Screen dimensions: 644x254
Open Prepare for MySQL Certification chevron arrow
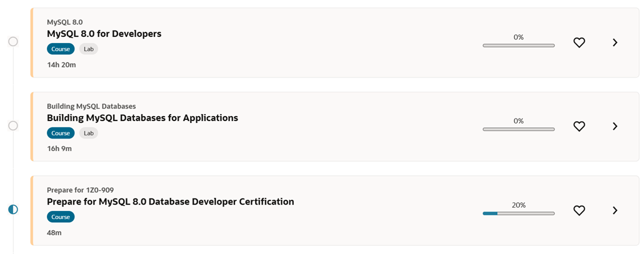[x=615, y=210]
